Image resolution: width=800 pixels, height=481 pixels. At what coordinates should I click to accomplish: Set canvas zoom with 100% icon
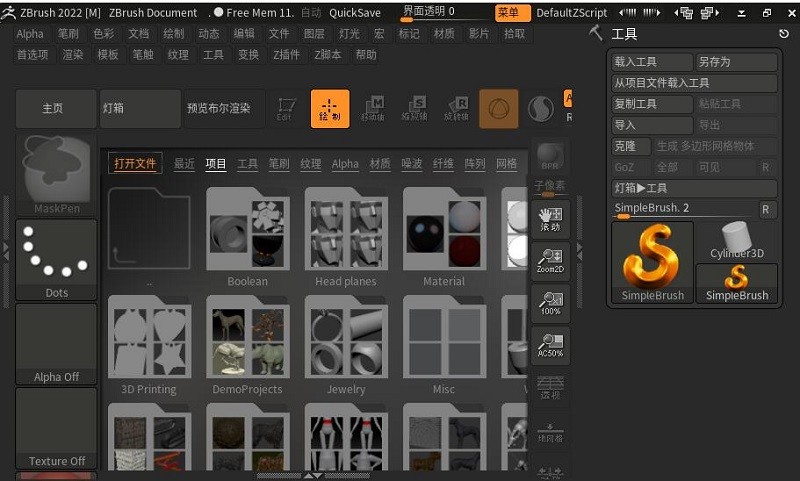[x=551, y=302]
